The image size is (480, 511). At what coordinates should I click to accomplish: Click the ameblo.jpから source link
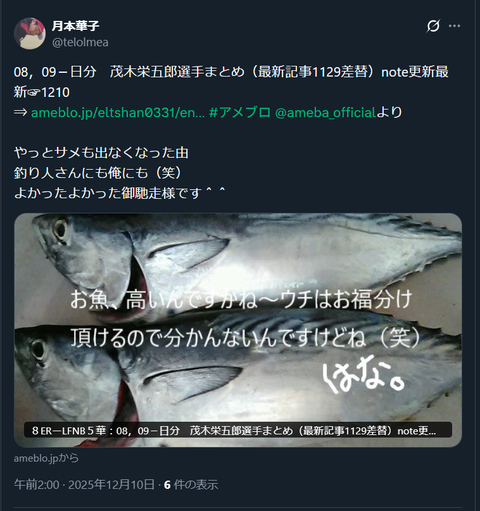(46, 458)
